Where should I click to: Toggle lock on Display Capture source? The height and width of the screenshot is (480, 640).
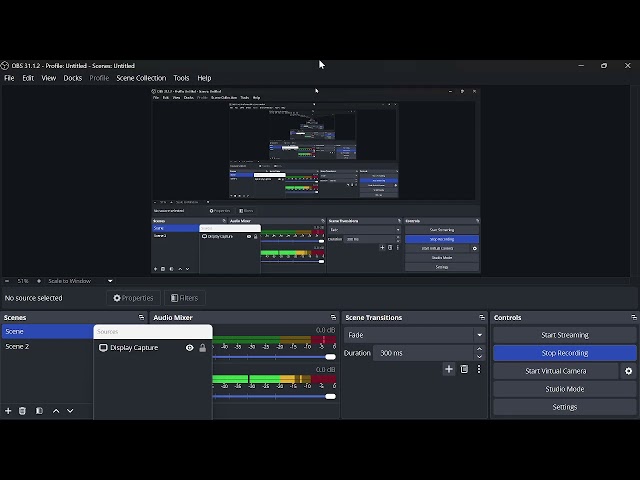(x=202, y=348)
